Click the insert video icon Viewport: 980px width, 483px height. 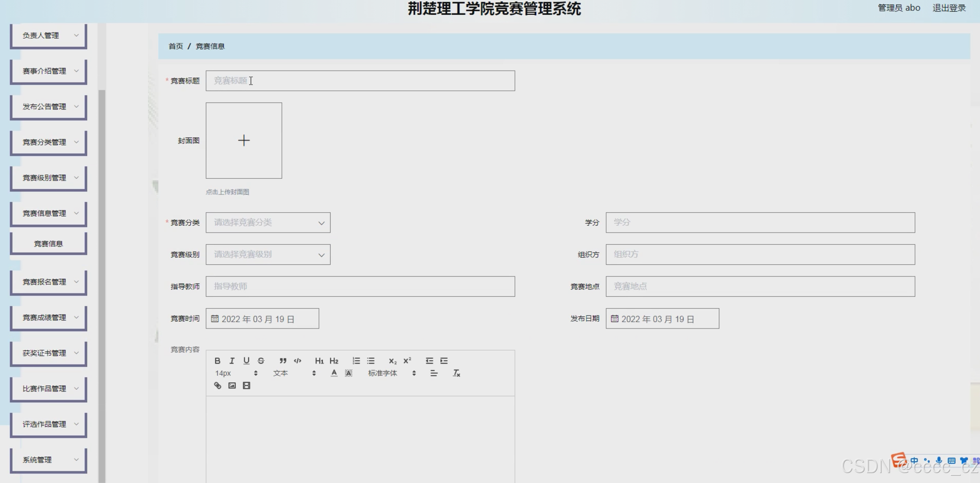point(246,385)
